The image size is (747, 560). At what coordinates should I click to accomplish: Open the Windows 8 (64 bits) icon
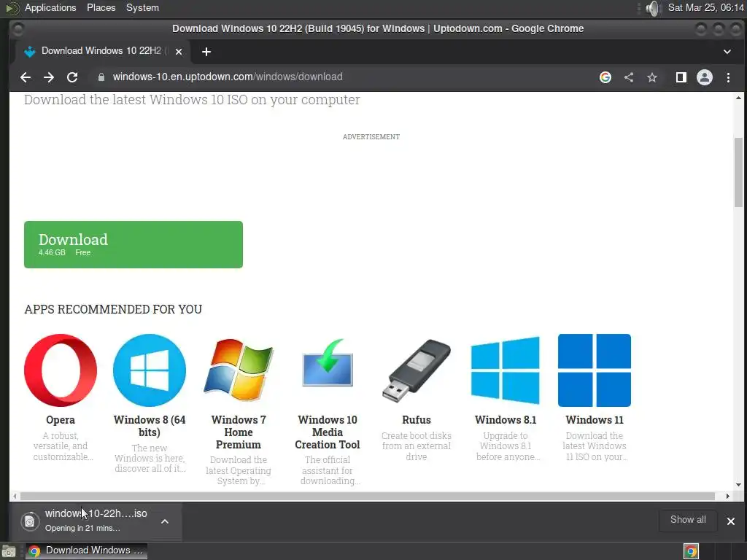tap(149, 370)
